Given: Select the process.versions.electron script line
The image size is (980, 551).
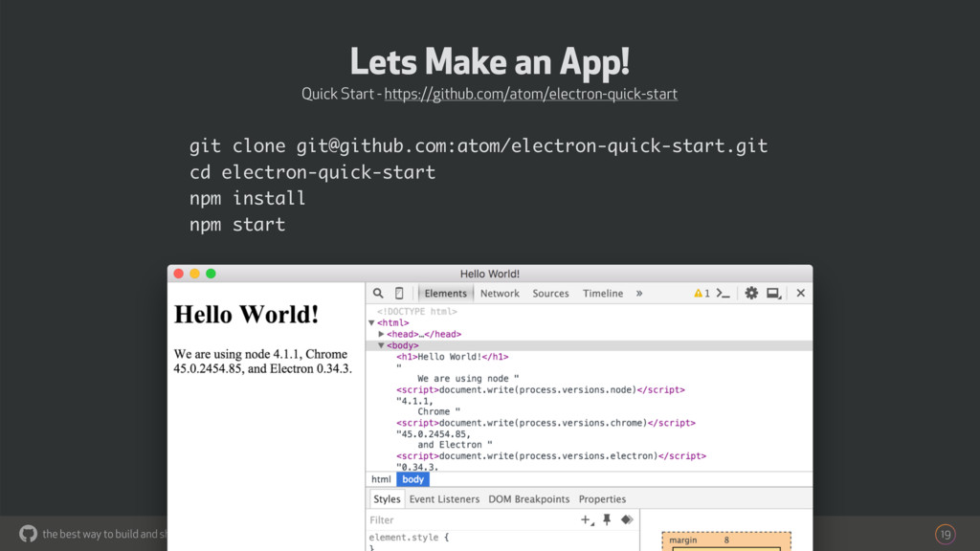Looking at the screenshot, I should point(550,456).
